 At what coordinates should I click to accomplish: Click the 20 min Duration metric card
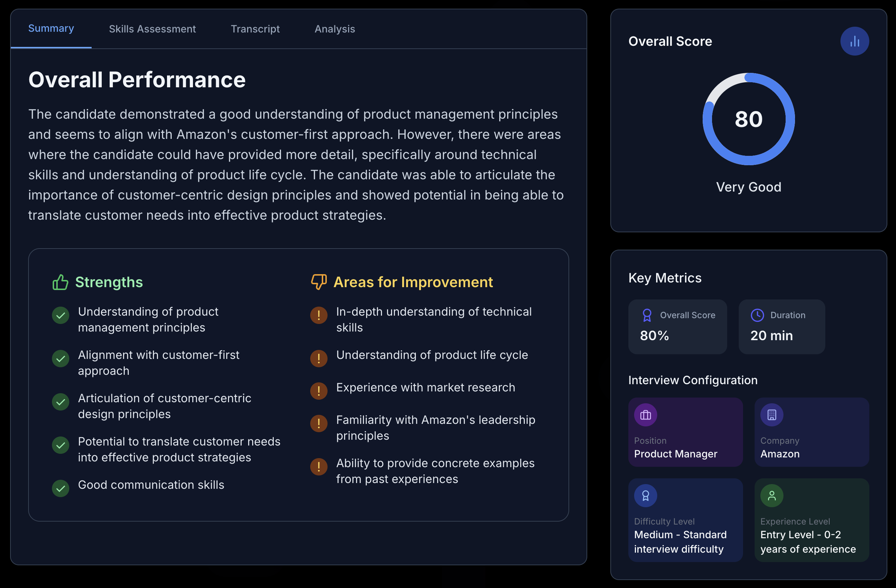pos(781,326)
